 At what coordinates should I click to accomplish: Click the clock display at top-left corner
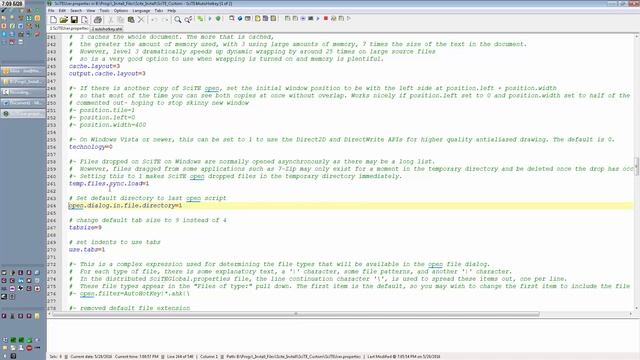click(x=12, y=4)
